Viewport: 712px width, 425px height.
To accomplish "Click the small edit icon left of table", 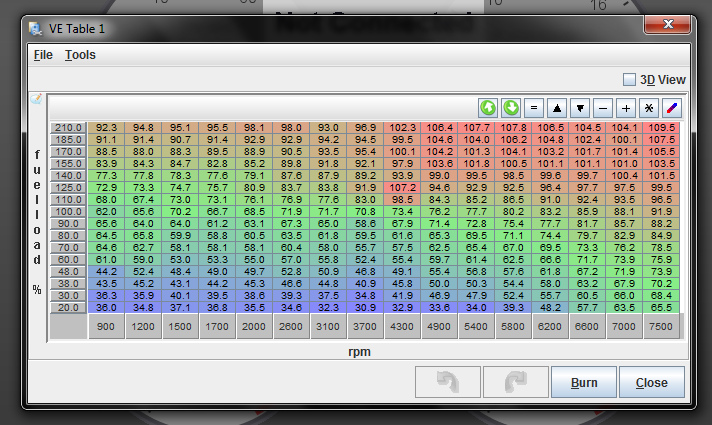I will tap(37, 99).
